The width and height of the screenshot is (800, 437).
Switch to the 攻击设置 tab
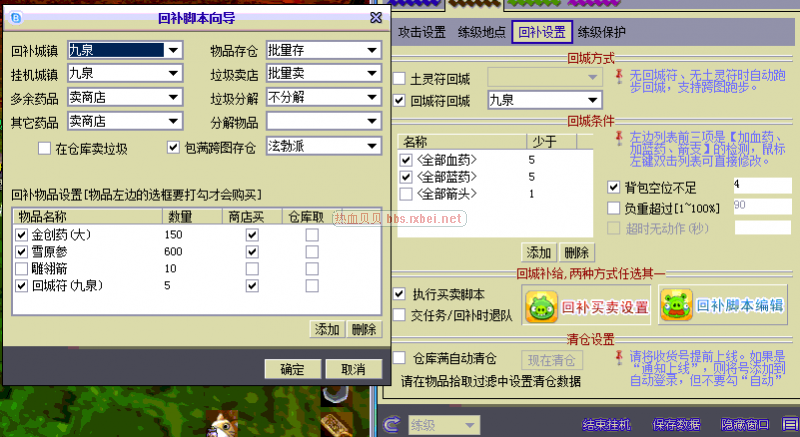[x=422, y=32]
